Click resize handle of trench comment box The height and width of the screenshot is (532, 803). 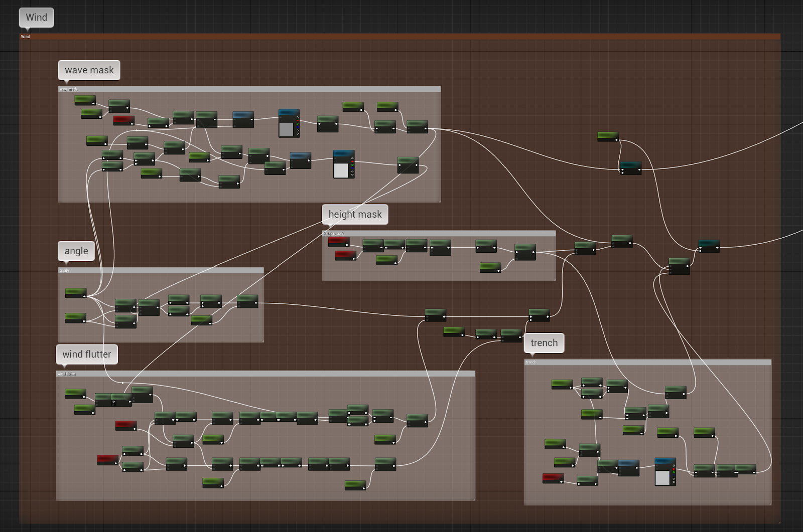[770, 503]
